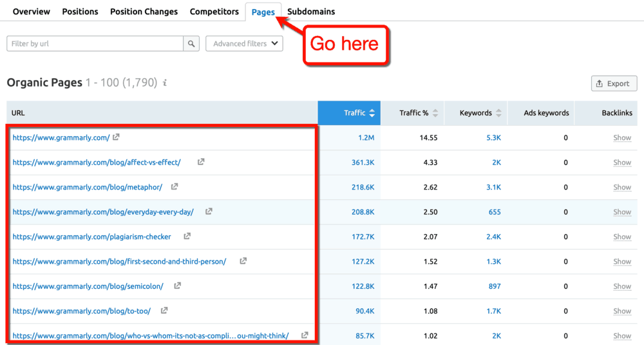Switch to the Overview tab
Image resolution: width=644 pixels, height=345 pixels.
(x=31, y=12)
